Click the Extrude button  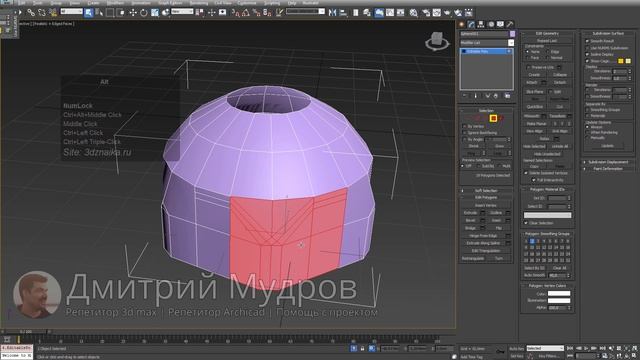(470, 213)
